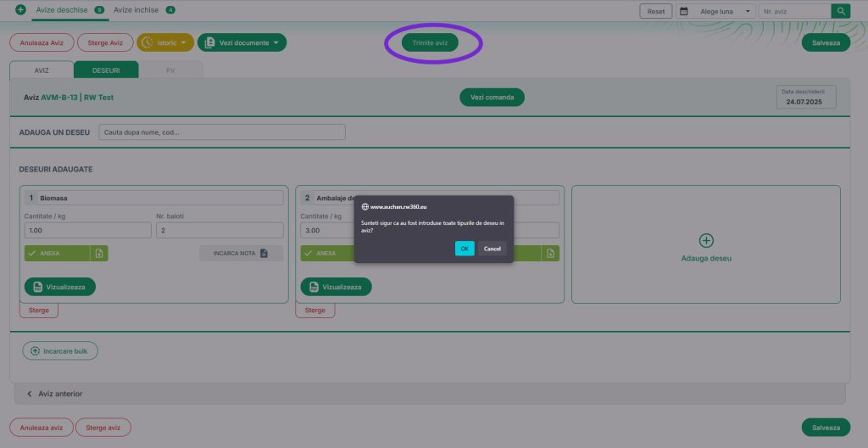Switch to the Avize inchise tab

pyautogui.click(x=136, y=10)
